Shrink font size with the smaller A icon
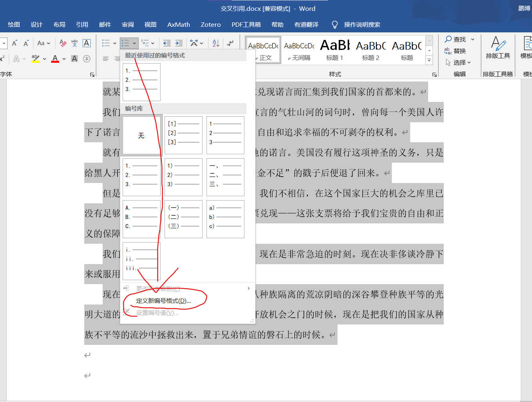This screenshot has width=532, height=402. pos(26,43)
